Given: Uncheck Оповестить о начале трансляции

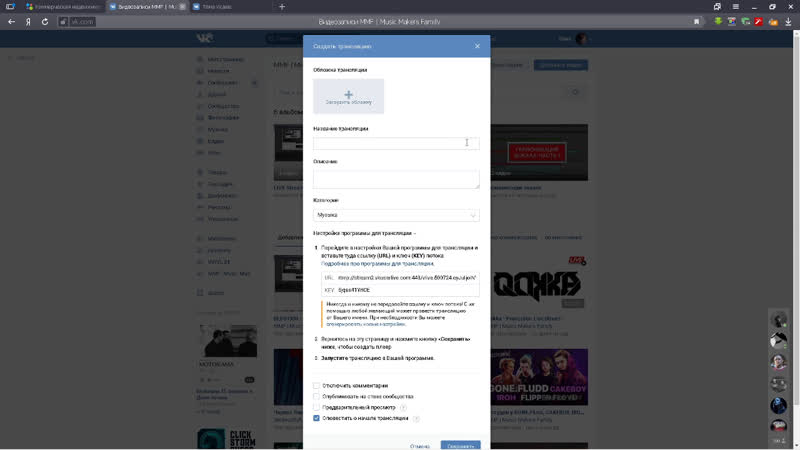Looking at the screenshot, I should tap(317, 419).
